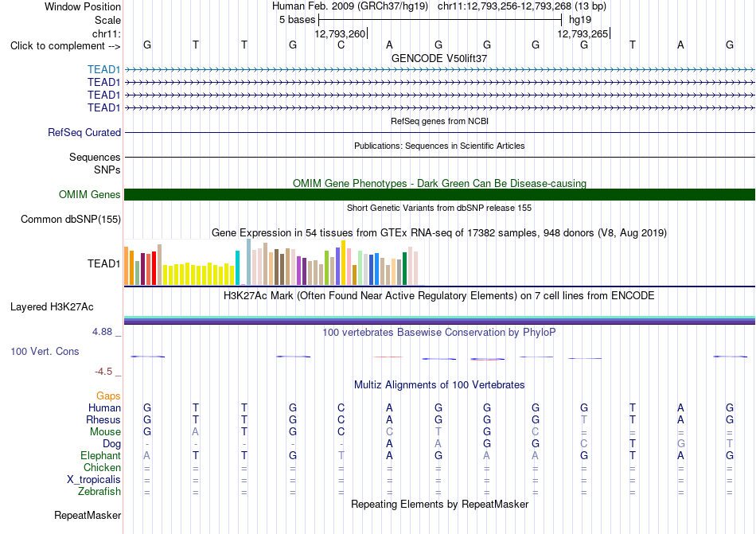
Task: Select the Zebrafish species row label
Action: 99,492
